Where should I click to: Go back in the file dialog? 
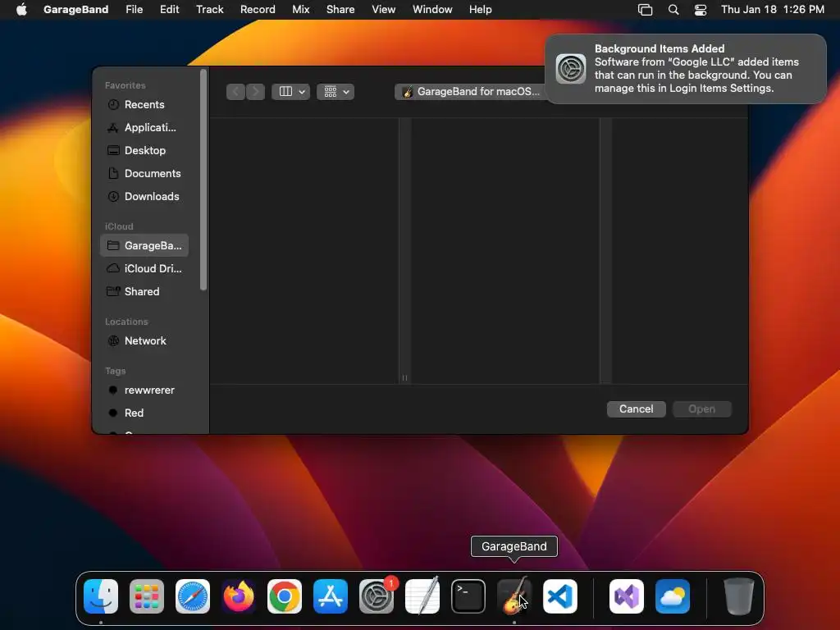(235, 92)
